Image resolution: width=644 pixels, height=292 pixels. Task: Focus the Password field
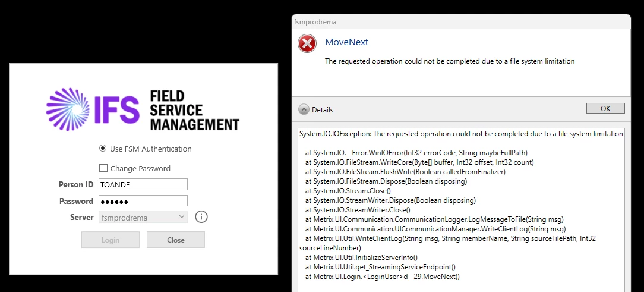[143, 201]
